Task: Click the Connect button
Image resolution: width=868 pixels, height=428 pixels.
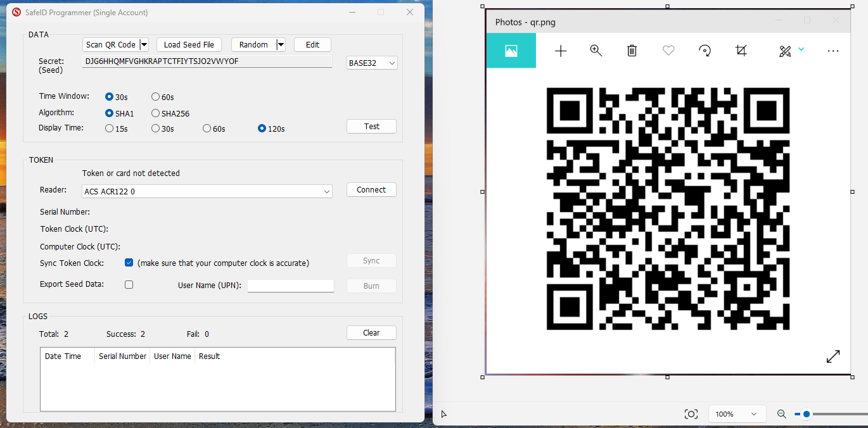Action: pyautogui.click(x=371, y=189)
